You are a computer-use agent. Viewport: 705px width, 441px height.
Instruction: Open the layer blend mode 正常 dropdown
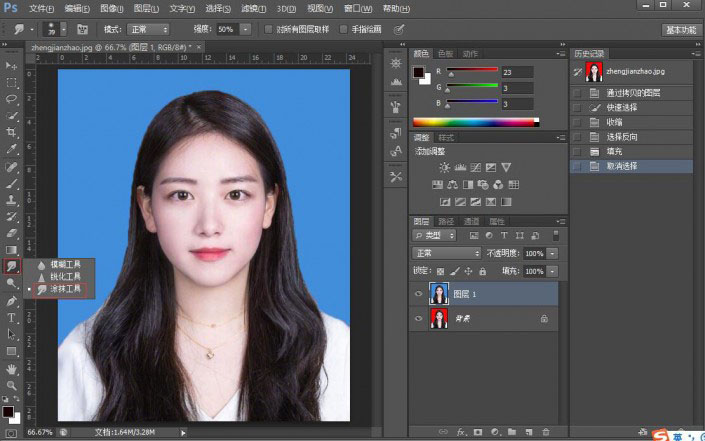point(447,253)
